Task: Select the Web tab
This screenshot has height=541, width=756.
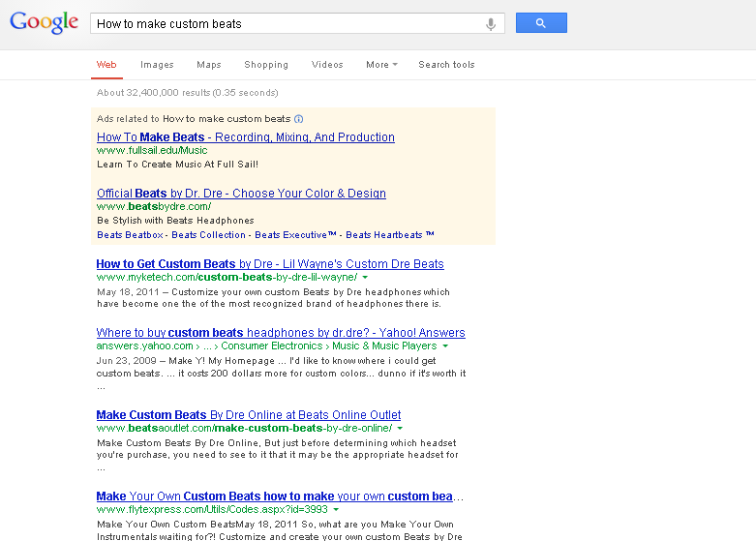Action: click(x=106, y=65)
